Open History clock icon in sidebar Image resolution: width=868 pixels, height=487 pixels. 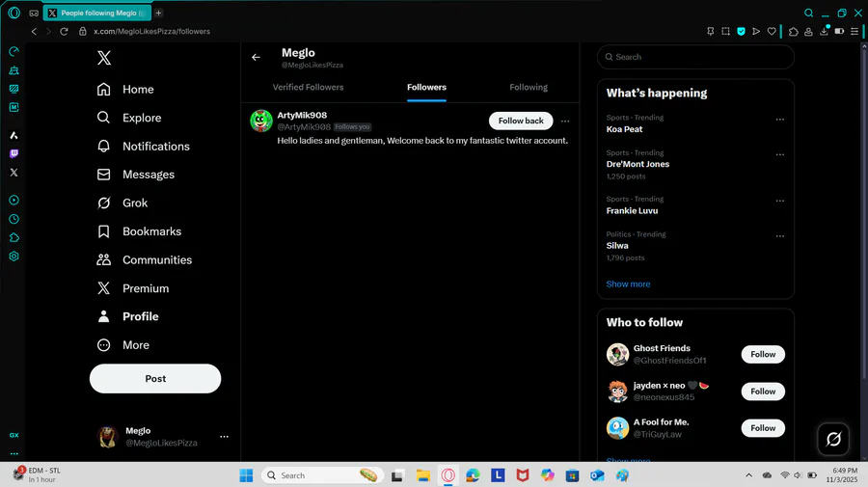14,219
